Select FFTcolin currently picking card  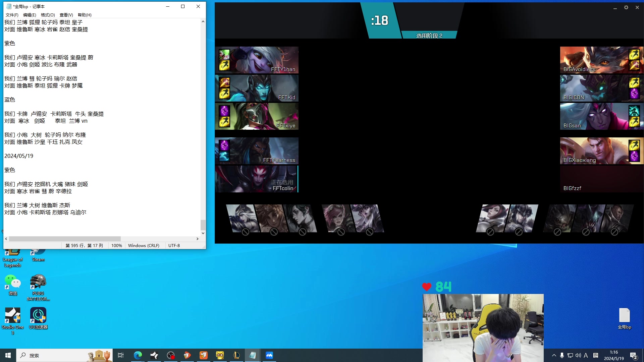257,179
